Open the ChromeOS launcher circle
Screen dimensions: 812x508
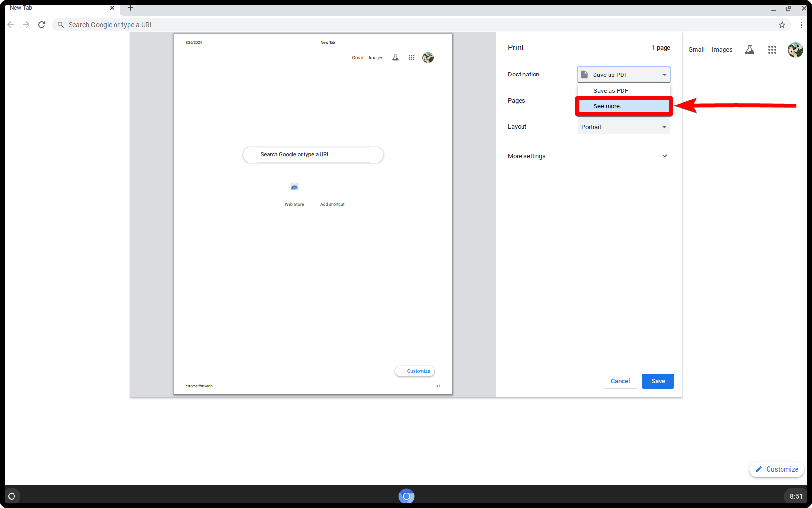coord(12,496)
